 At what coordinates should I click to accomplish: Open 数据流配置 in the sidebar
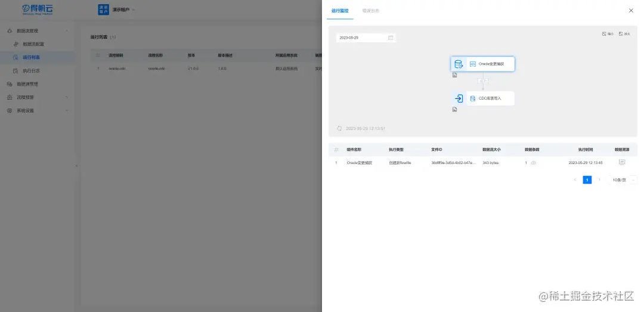(x=38, y=44)
